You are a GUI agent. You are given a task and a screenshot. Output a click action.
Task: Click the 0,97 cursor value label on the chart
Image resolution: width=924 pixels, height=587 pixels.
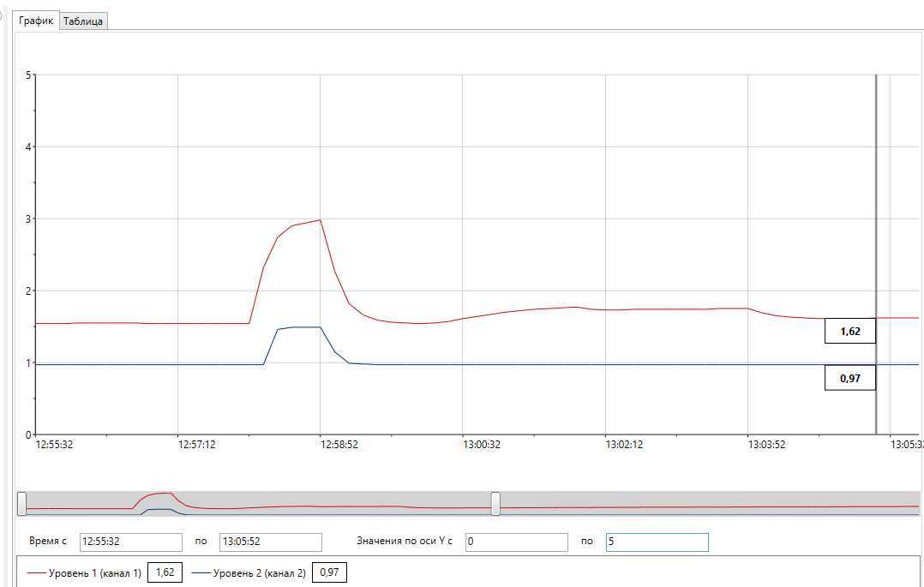coord(849,378)
